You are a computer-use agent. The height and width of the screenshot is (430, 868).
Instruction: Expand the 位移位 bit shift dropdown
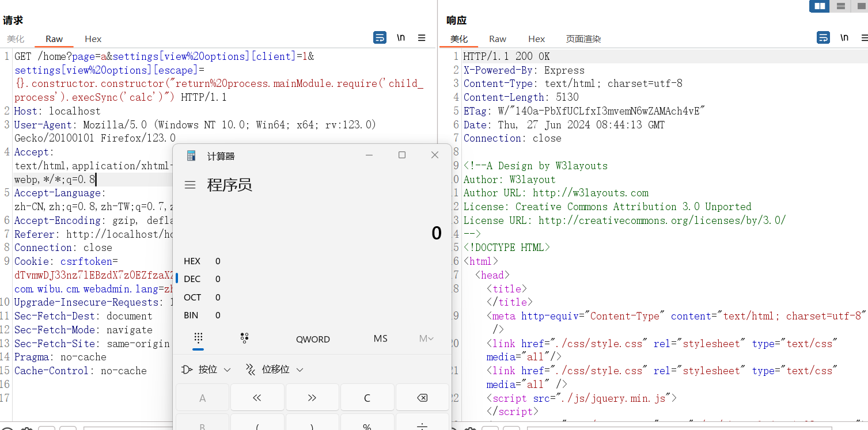click(x=274, y=370)
